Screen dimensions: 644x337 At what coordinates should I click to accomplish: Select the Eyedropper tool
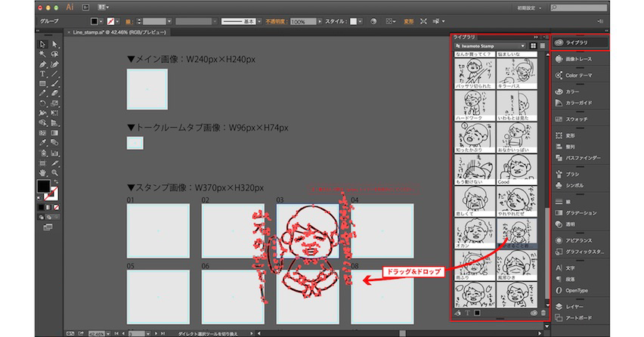point(42,143)
